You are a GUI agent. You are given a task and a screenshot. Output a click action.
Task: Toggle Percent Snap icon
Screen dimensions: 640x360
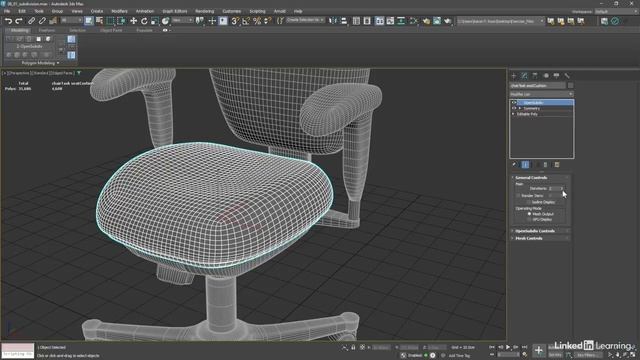(x=257, y=21)
